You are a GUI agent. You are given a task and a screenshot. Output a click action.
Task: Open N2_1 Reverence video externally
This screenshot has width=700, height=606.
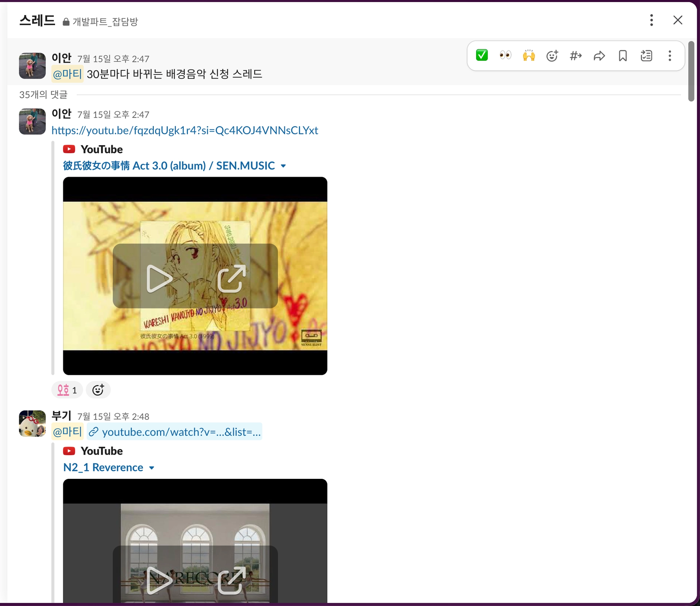[232, 580]
